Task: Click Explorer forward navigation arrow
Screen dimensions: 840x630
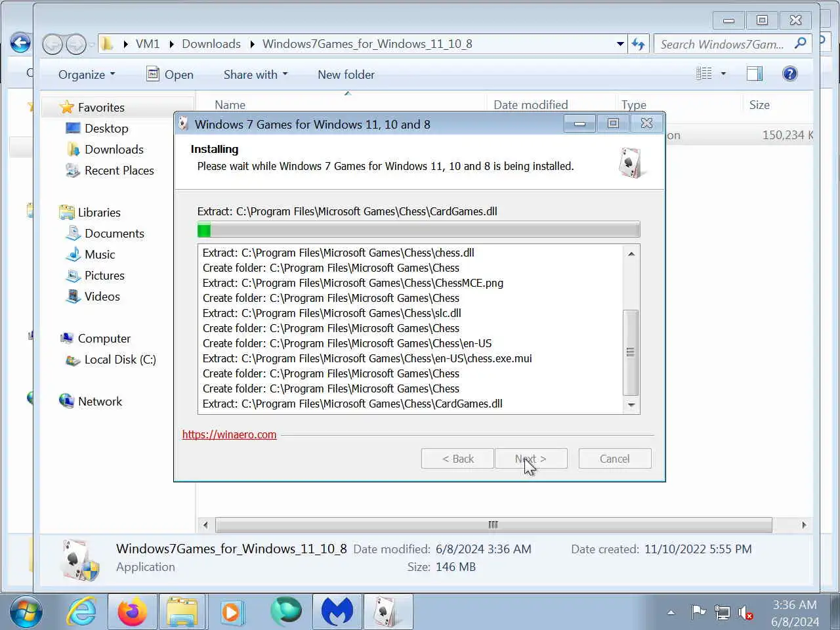Action: click(x=76, y=44)
